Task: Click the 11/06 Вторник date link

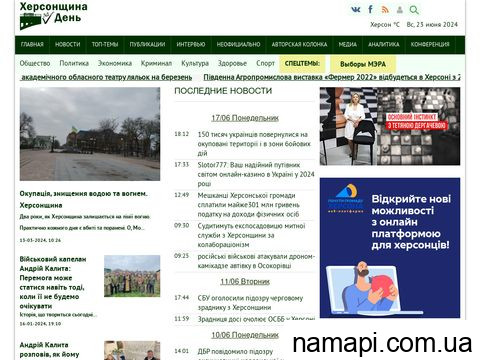Action: point(245,281)
